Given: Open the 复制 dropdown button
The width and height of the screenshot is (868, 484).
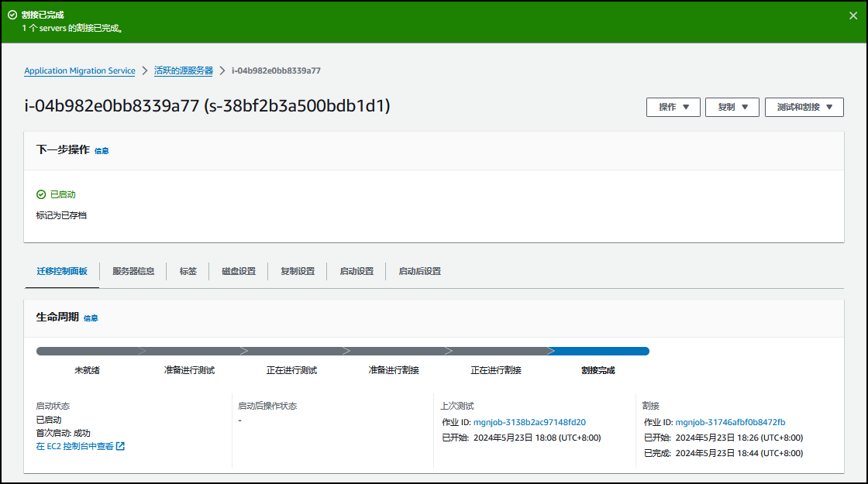Looking at the screenshot, I should 732,108.
